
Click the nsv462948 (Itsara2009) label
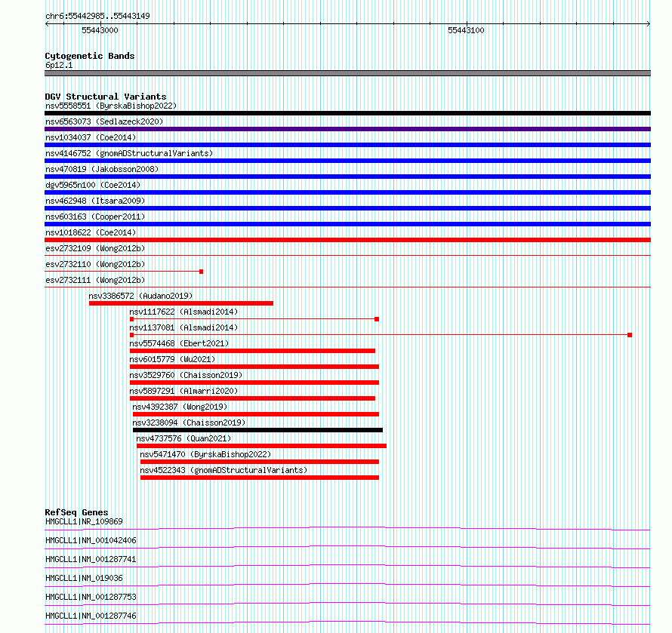point(95,201)
